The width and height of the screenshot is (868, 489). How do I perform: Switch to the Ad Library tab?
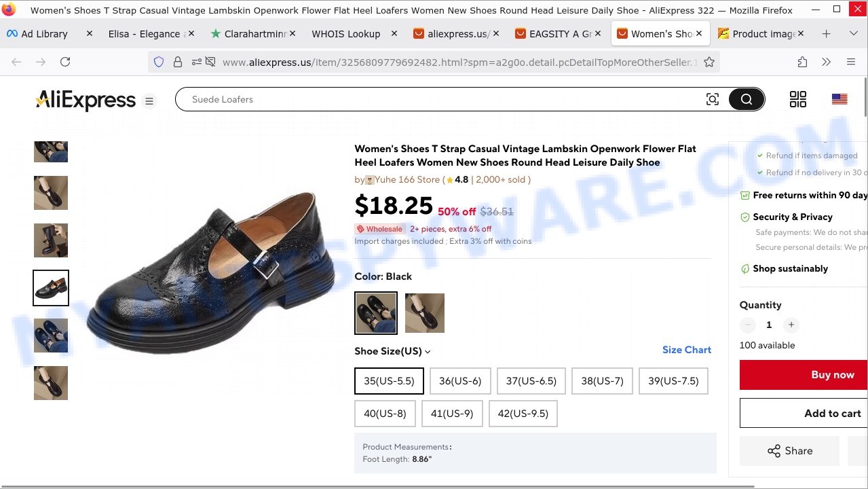click(45, 34)
